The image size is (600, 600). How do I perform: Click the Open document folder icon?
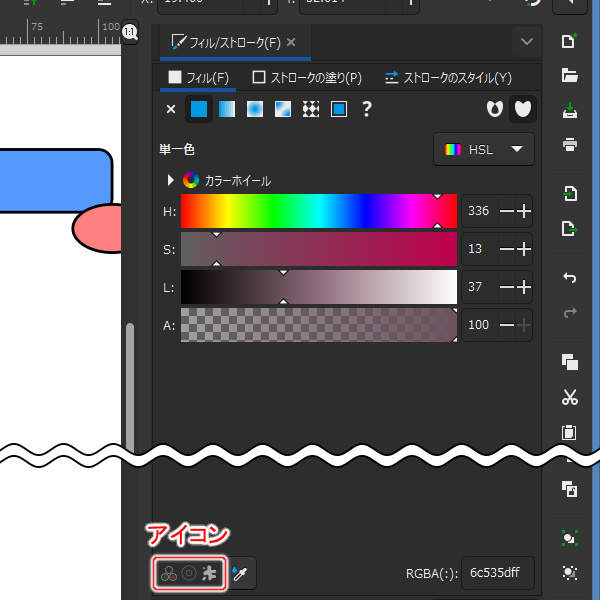click(569, 75)
